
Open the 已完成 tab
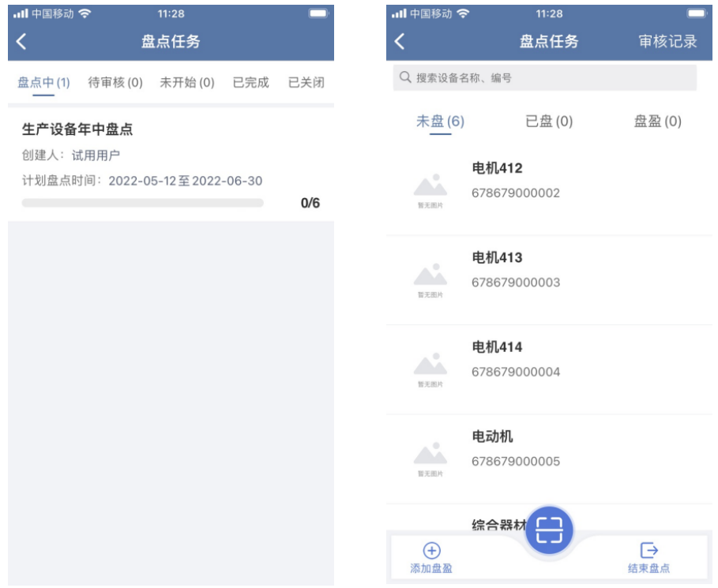[250, 82]
